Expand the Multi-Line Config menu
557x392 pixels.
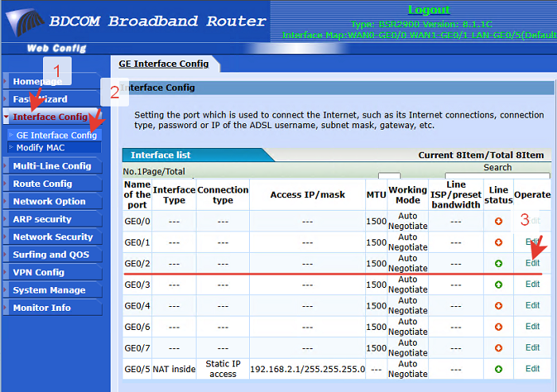(52, 166)
